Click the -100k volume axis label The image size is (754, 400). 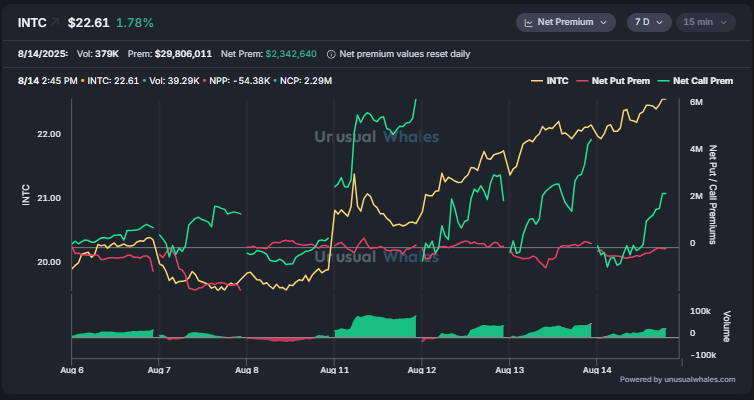[703, 355]
